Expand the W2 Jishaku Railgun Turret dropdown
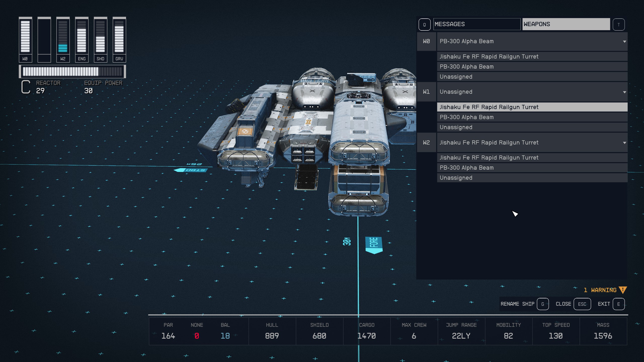 pyautogui.click(x=625, y=142)
